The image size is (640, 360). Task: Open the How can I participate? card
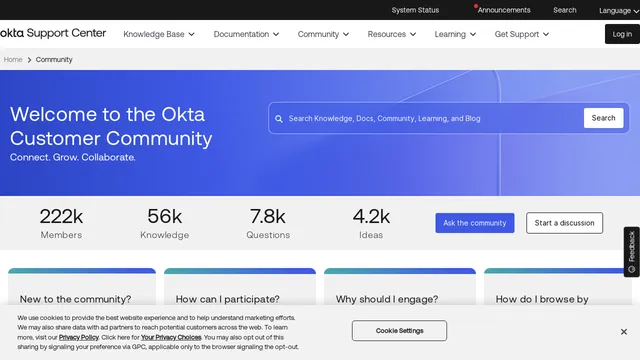240,287
